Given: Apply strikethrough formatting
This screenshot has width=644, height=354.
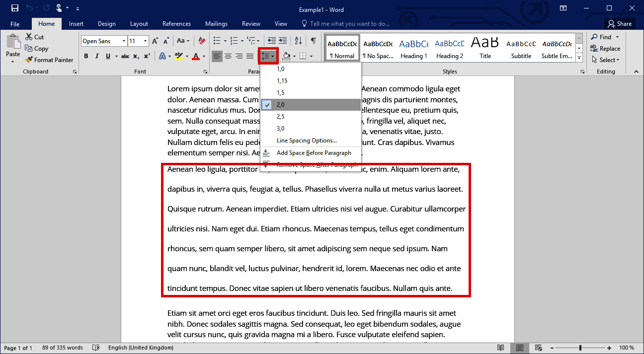Looking at the screenshot, I should click(x=125, y=56).
